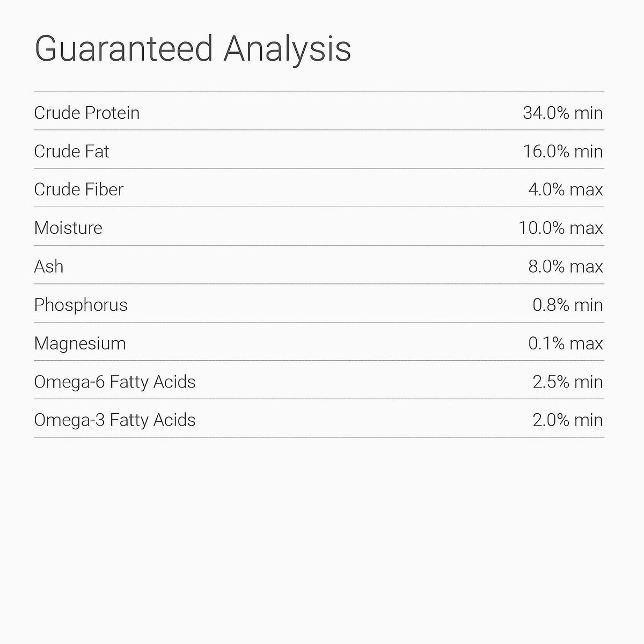Select the Moisture row label
Viewport: 644px width, 644px height.
68,228
